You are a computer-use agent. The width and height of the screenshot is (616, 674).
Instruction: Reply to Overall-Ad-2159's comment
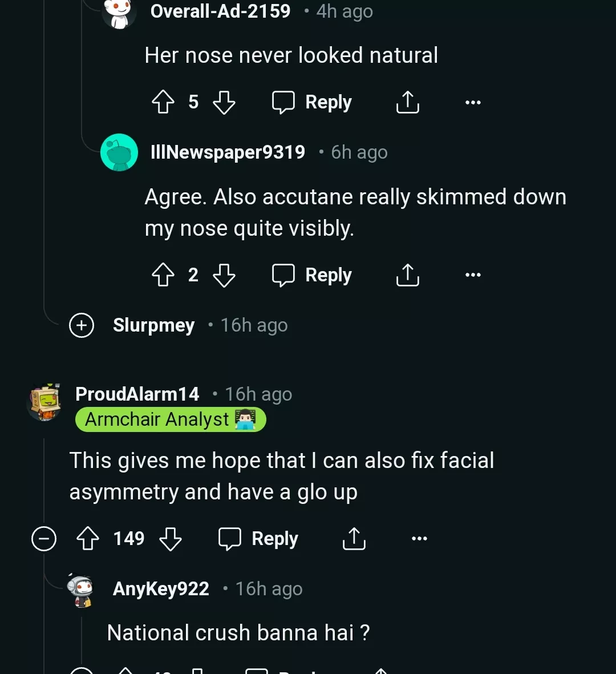pos(312,103)
